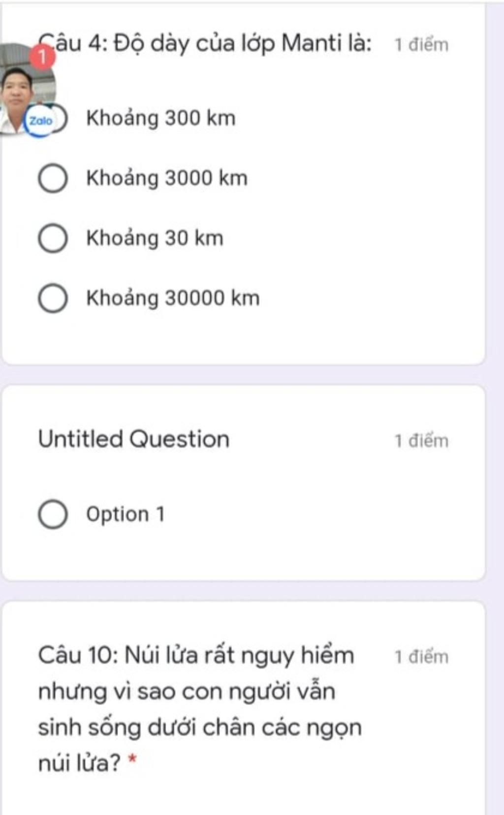
Task: Select the Khoảng 30 km radio button
Action: click(53, 238)
